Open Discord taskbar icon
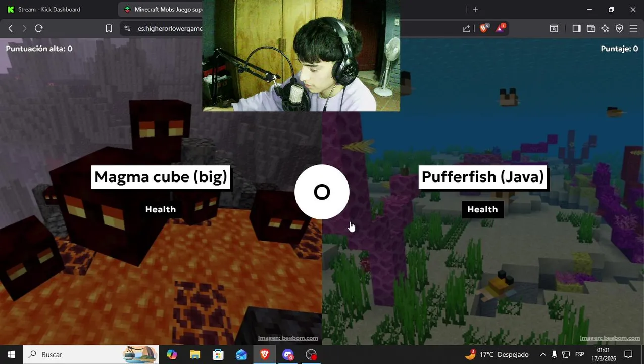This screenshot has width=644, height=364. point(288,355)
